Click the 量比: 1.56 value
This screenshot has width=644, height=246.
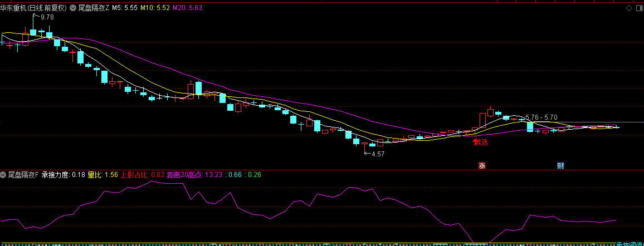coord(103,175)
